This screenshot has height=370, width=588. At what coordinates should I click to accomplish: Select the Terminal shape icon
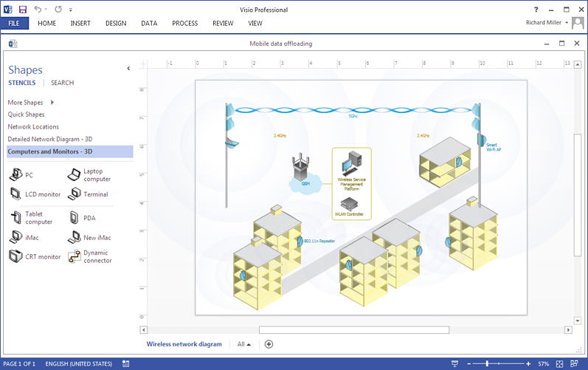(75, 194)
